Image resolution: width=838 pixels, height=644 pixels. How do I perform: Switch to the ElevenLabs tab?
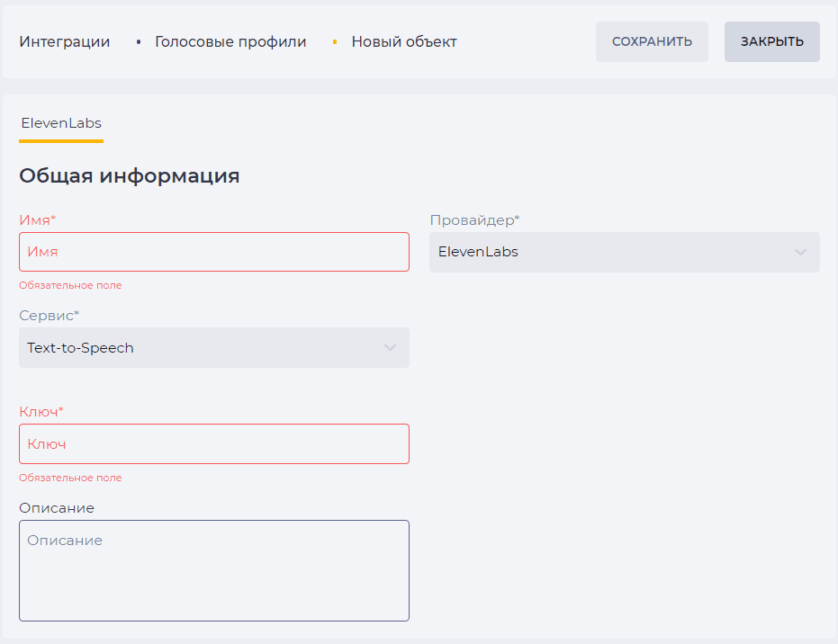61,123
